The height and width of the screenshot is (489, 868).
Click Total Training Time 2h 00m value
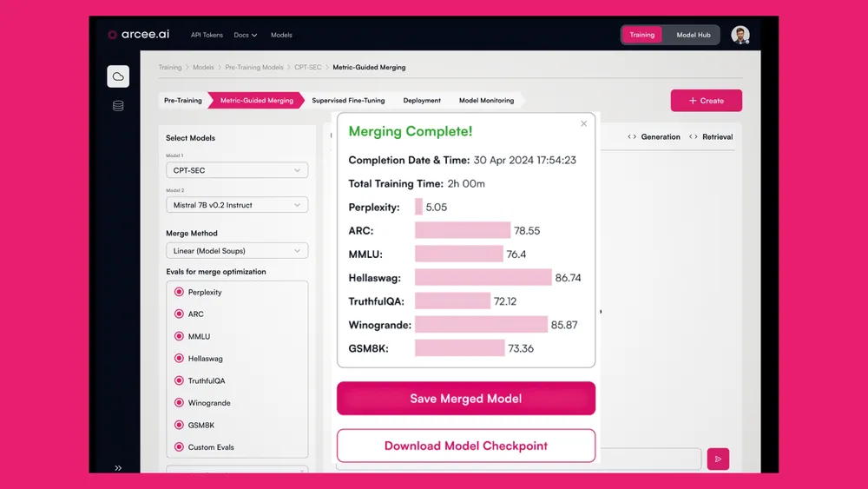[466, 184]
